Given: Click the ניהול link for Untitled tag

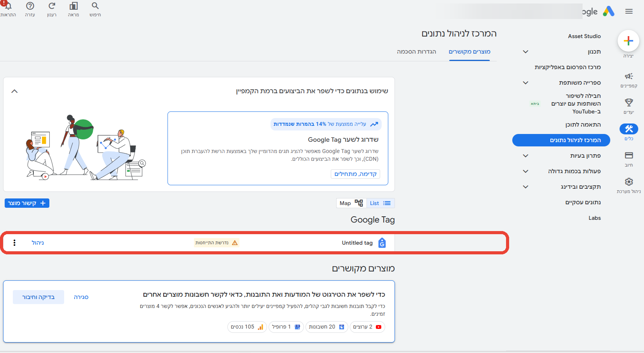Looking at the screenshot, I should coord(38,243).
